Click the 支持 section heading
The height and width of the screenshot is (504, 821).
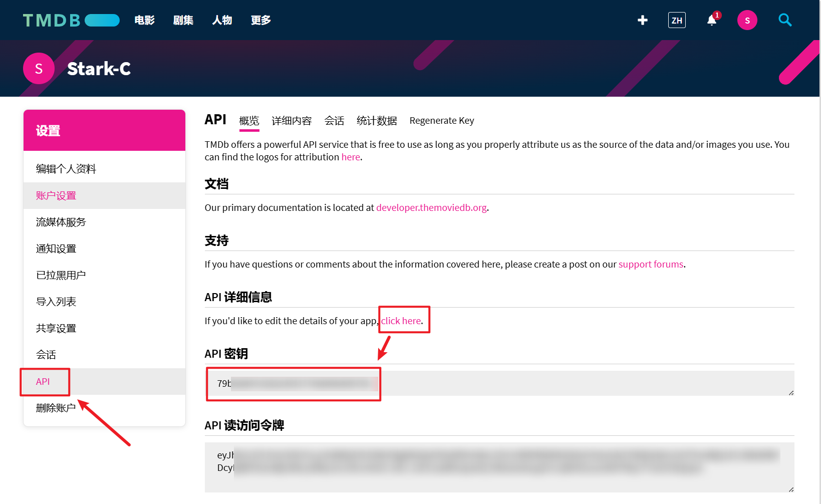coord(216,240)
